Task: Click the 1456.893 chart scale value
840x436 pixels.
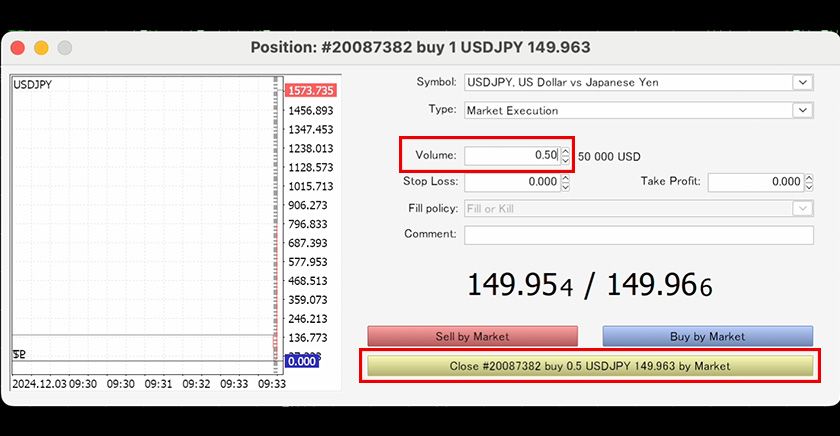Action: [311, 111]
